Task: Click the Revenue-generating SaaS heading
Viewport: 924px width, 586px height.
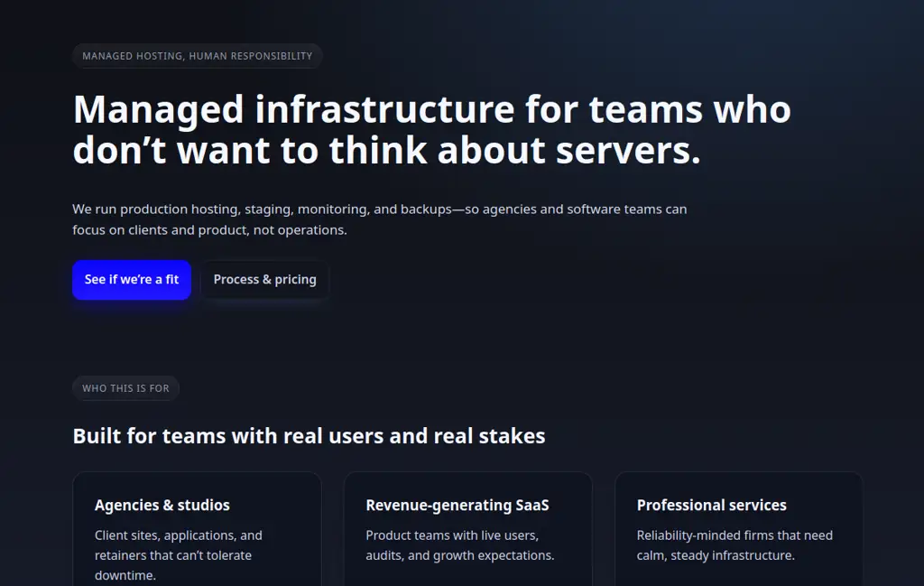Action: 457,505
